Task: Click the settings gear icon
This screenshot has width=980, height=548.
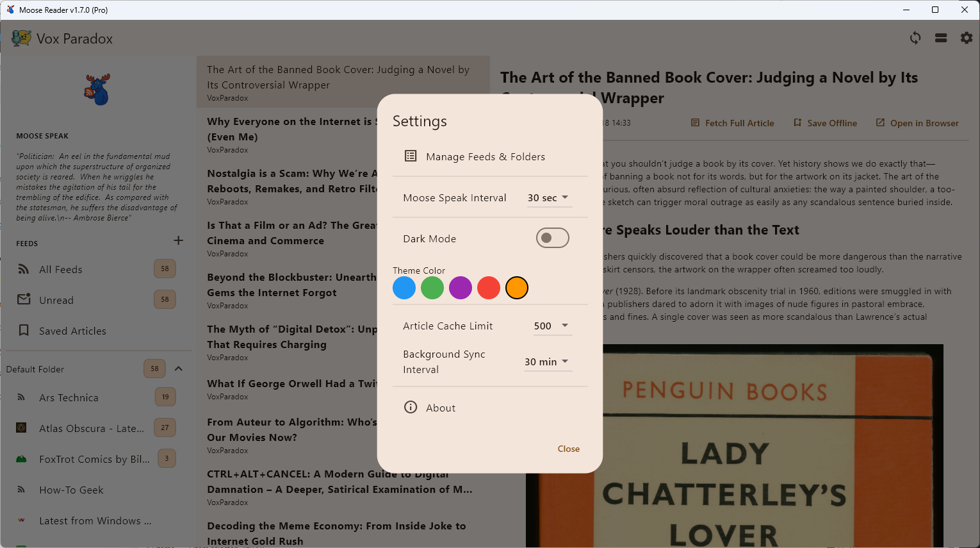Action: point(967,38)
